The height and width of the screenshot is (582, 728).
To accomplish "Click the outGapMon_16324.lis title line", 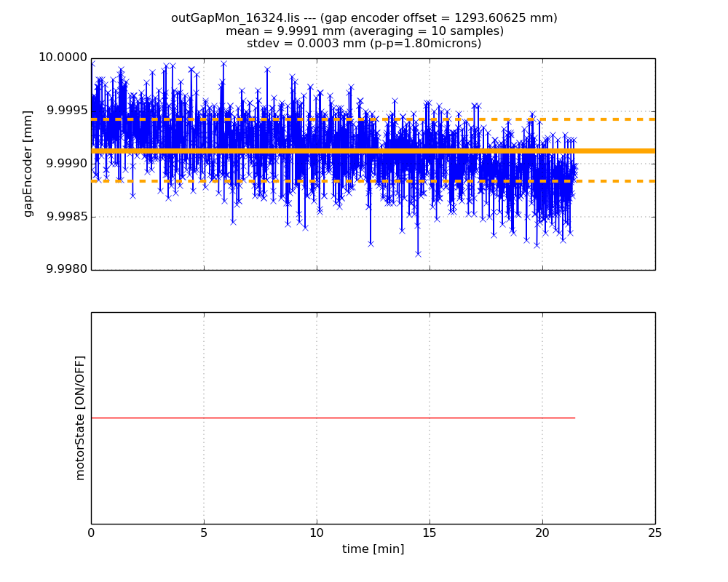I will tap(364, 18).
